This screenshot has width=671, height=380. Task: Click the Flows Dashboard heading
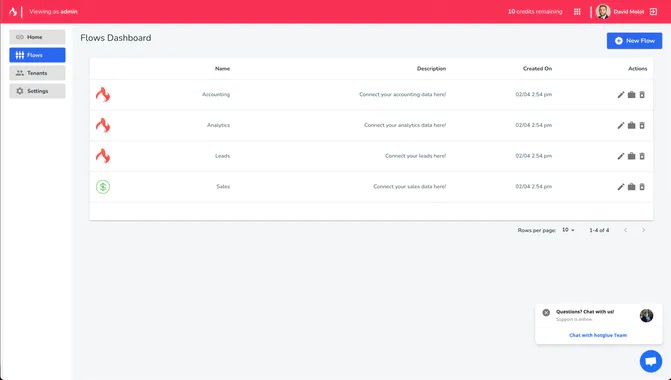(116, 38)
